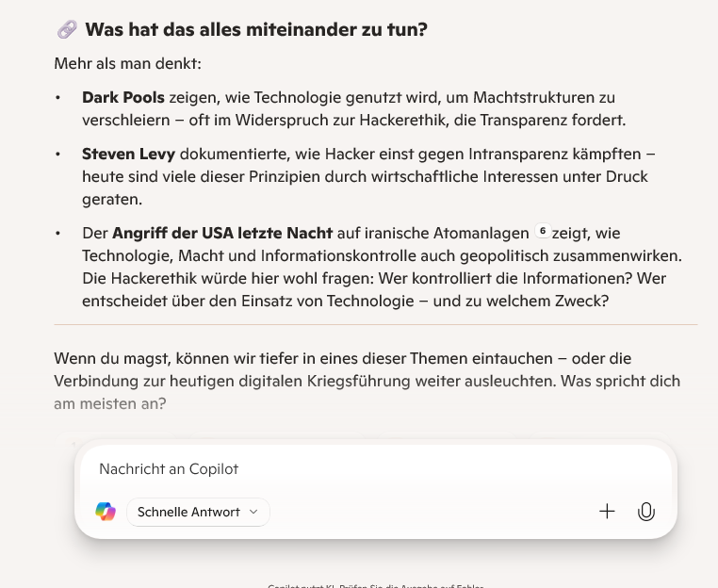Click bold text Angriff der USA letzte Nacht
Screen dimensions: 718x588
pyautogui.click(x=222, y=233)
